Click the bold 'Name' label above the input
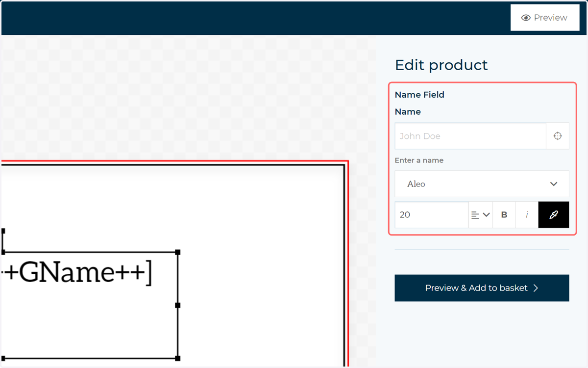This screenshot has width=588, height=368. tap(408, 112)
